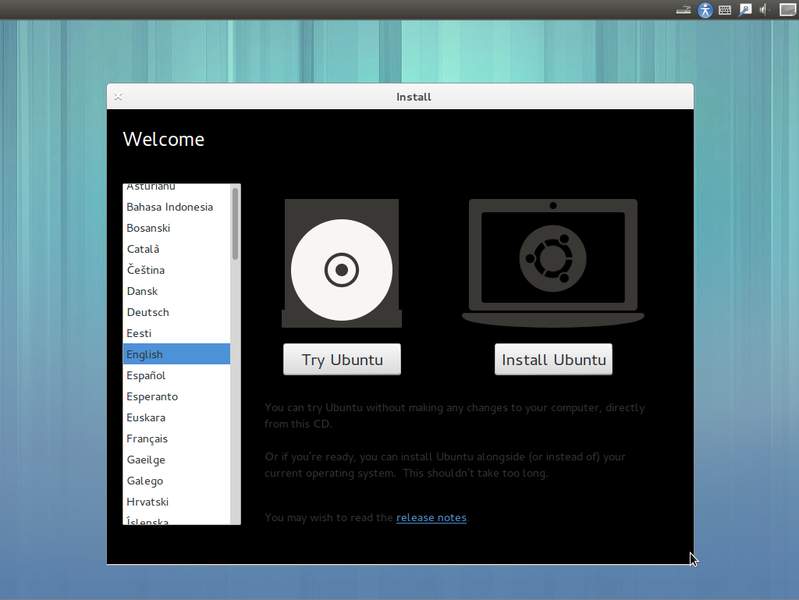Pick Euskara in the language list
Image resolution: width=799 pixels, height=600 pixels.
pos(176,418)
